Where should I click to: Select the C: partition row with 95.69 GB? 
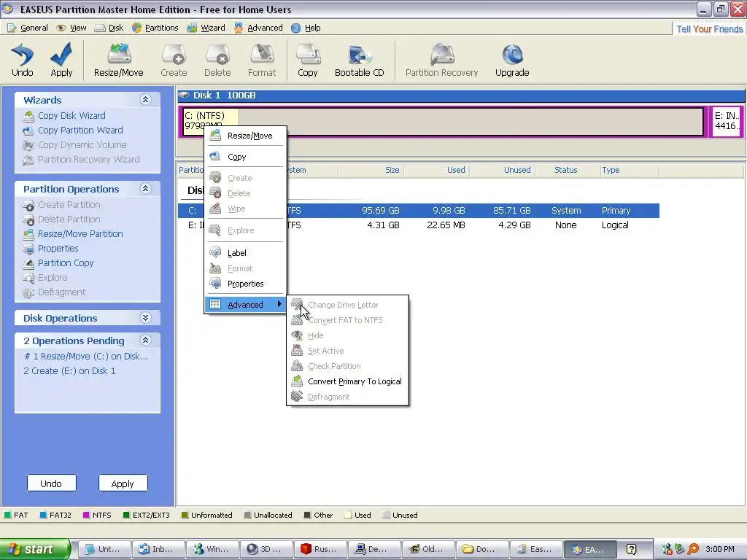coord(418,211)
